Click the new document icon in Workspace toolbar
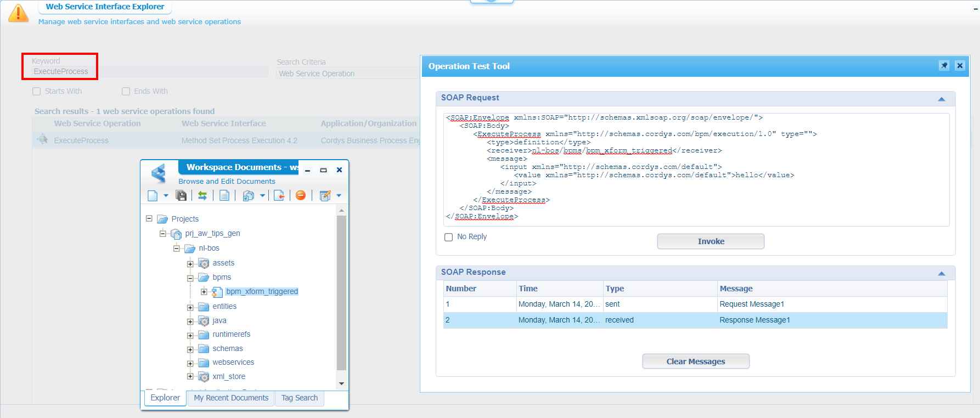This screenshot has width=980, height=418. click(x=153, y=196)
